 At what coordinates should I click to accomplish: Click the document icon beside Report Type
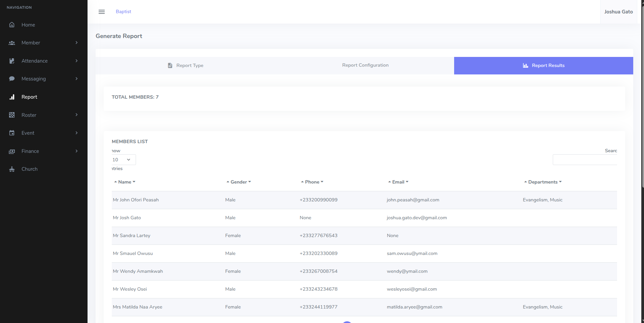point(170,65)
